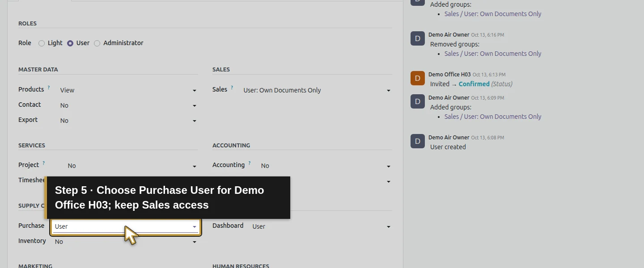Click the 'Contact' field label
The image size is (644, 268).
point(30,105)
